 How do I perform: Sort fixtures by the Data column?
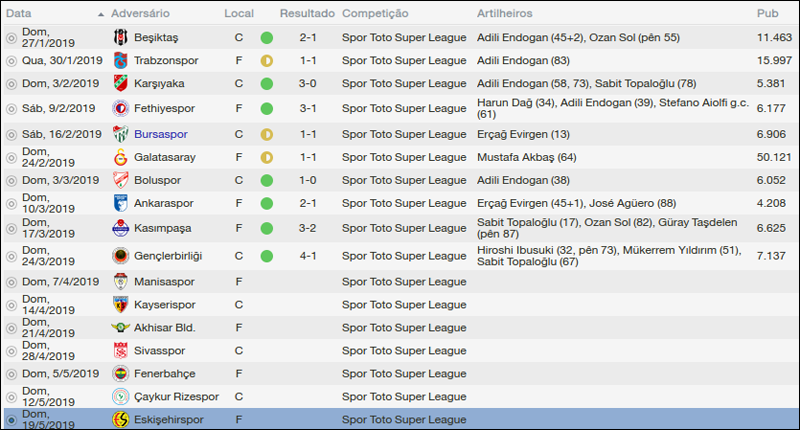[x=19, y=13]
